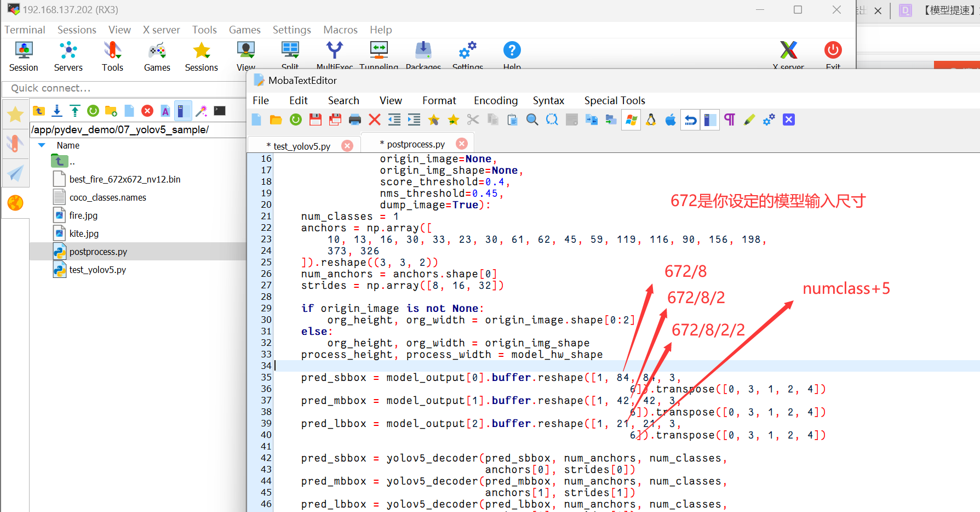Print document with printer icon
The height and width of the screenshot is (512, 980).
(355, 120)
